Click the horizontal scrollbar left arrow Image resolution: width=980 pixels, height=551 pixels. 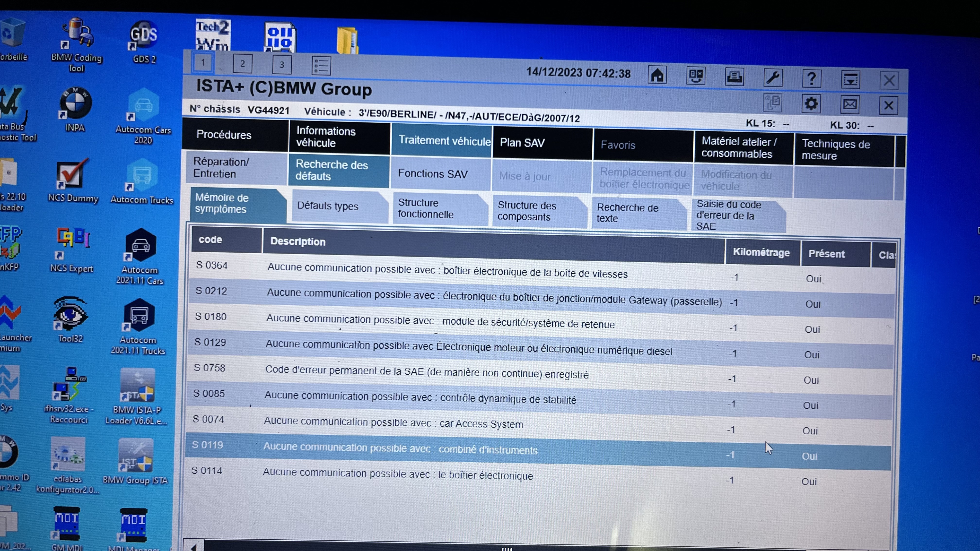click(x=194, y=547)
